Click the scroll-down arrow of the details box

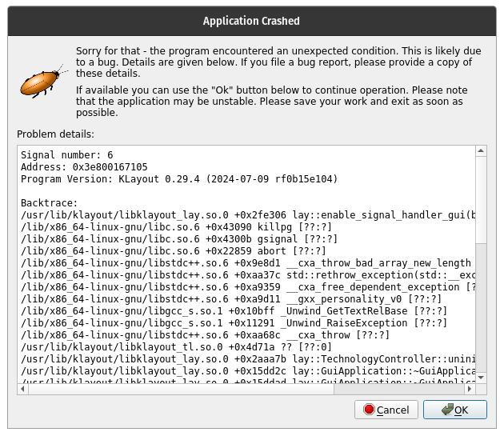[481, 378]
